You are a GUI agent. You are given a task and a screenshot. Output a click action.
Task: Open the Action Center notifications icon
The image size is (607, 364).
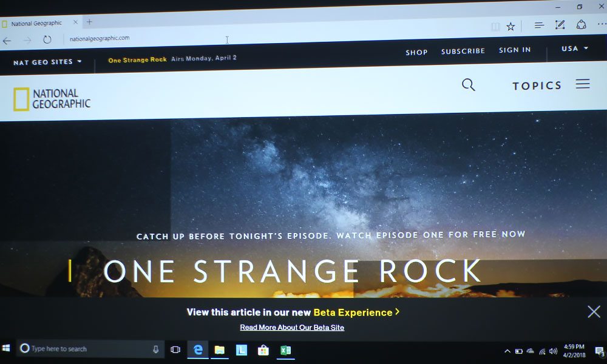(x=600, y=351)
